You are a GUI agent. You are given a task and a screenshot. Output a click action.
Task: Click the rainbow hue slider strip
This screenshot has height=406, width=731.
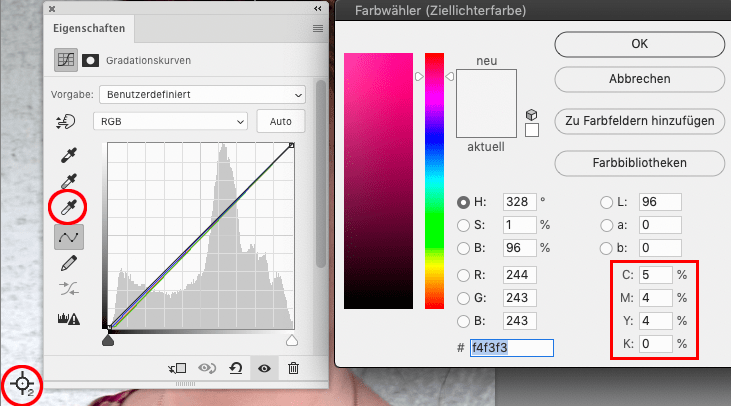point(434,180)
